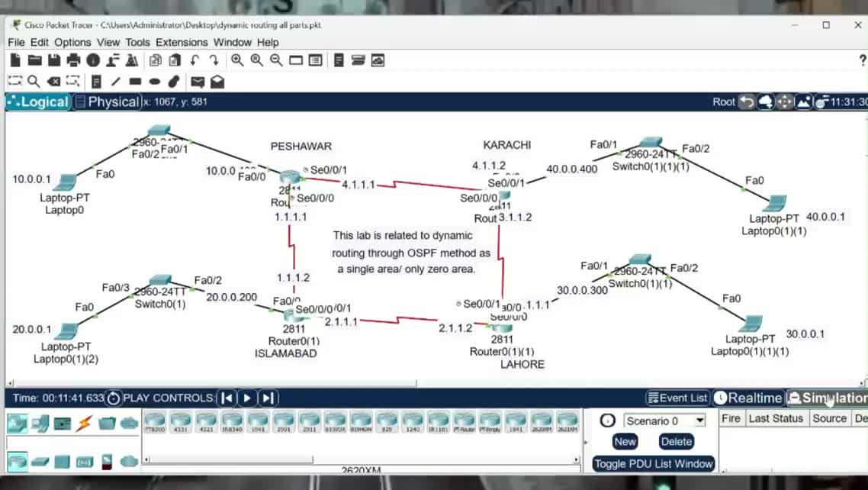Zoom out with magnifier minus
Image resolution: width=868 pixels, height=490 pixels.
(x=276, y=60)
